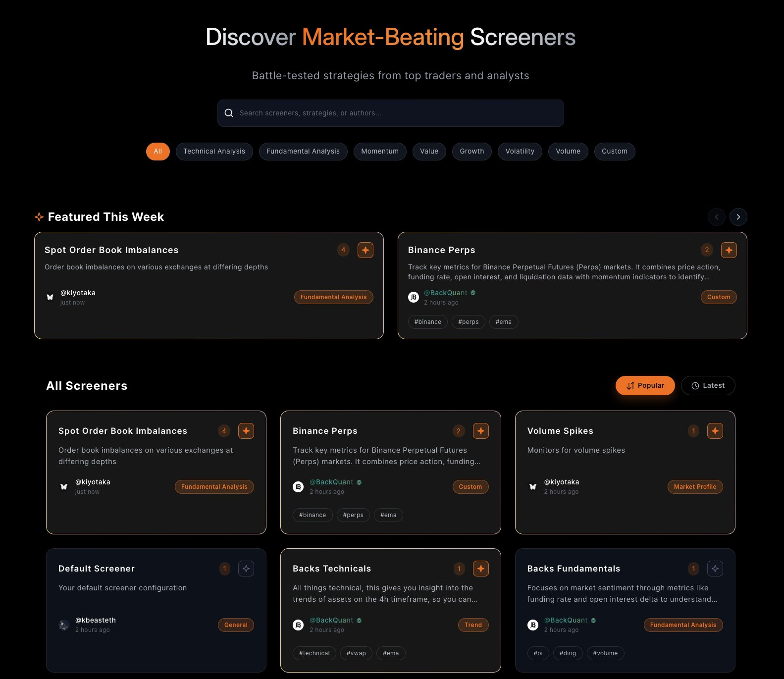Filter by Technical Analysis category
The height and width of the screenshot is (679, 784).
coord(214,152)
